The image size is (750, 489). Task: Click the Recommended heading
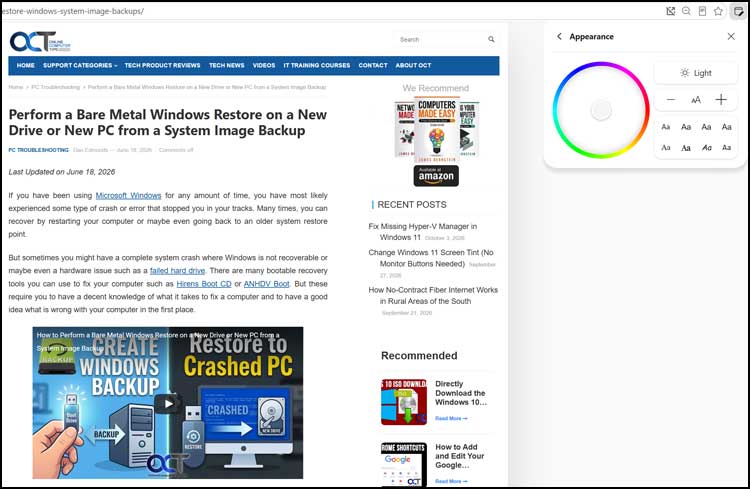[x=419, y=356]
